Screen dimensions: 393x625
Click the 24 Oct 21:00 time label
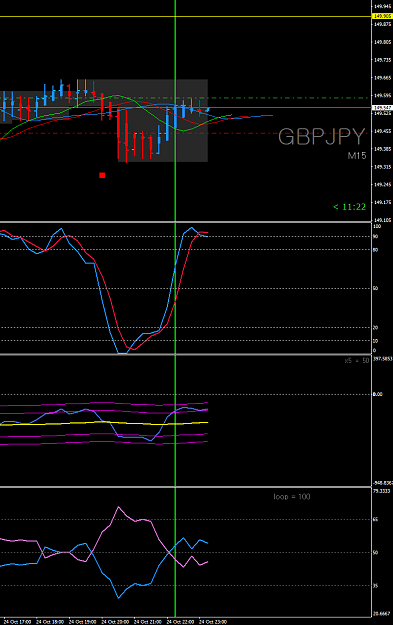[x=147, y=622]
